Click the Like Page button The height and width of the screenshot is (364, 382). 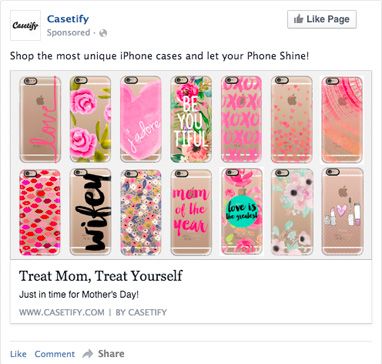322,19
